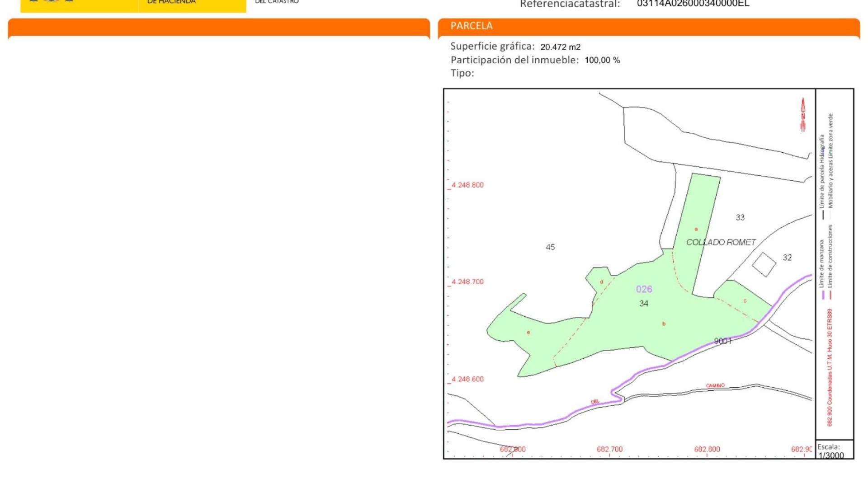Click the purple 026 polygon label
868x488 pixels.
click(x=644, y=289)
